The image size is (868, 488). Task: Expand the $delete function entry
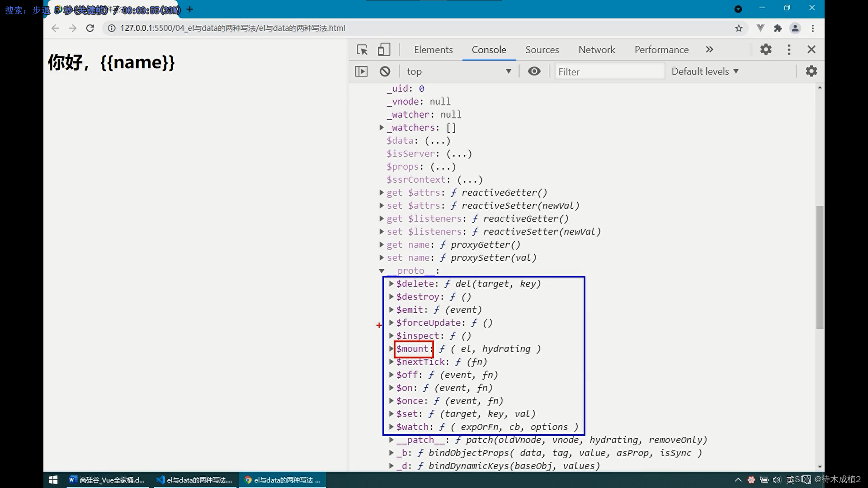pyautogui.click(x=392, y=284)
